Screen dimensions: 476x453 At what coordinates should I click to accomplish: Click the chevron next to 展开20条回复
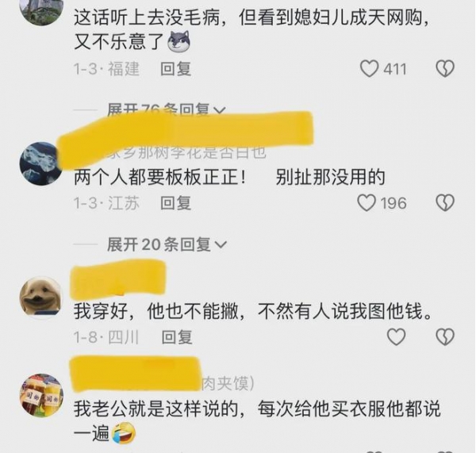pyautogui.click(x=221, y=244)
